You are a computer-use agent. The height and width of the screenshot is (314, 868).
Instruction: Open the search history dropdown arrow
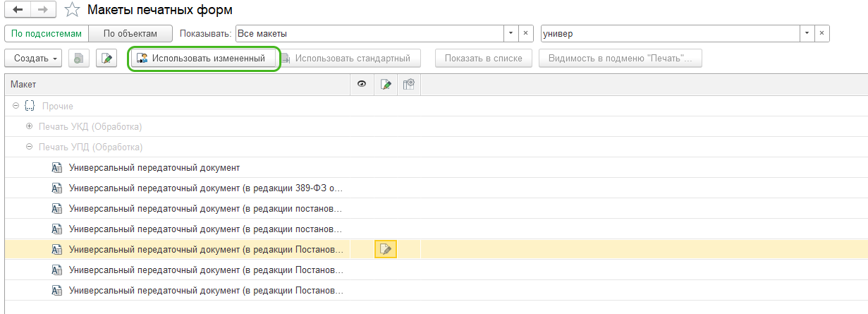[807, 33]
